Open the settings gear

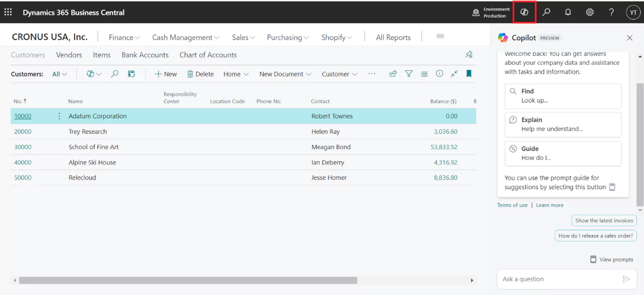pos(590,13)
